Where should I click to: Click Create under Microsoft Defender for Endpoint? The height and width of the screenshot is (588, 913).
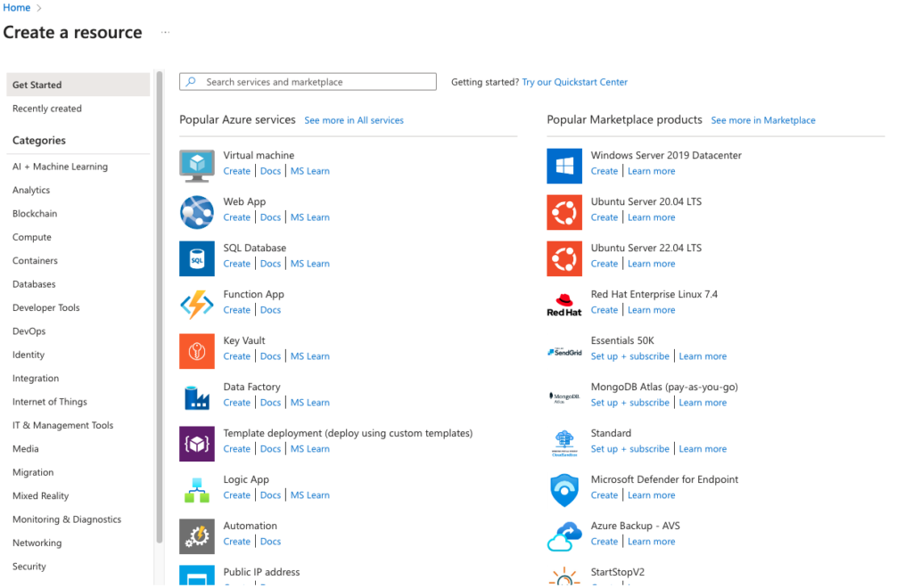(605, 495)
